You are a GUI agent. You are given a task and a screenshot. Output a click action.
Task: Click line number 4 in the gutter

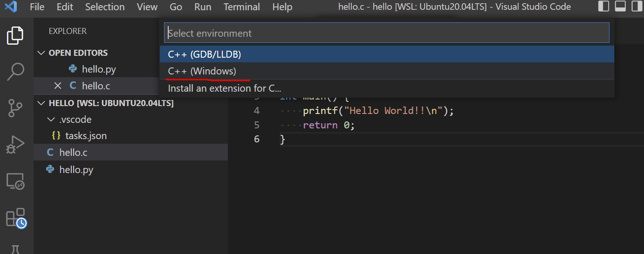pos(257,111)
